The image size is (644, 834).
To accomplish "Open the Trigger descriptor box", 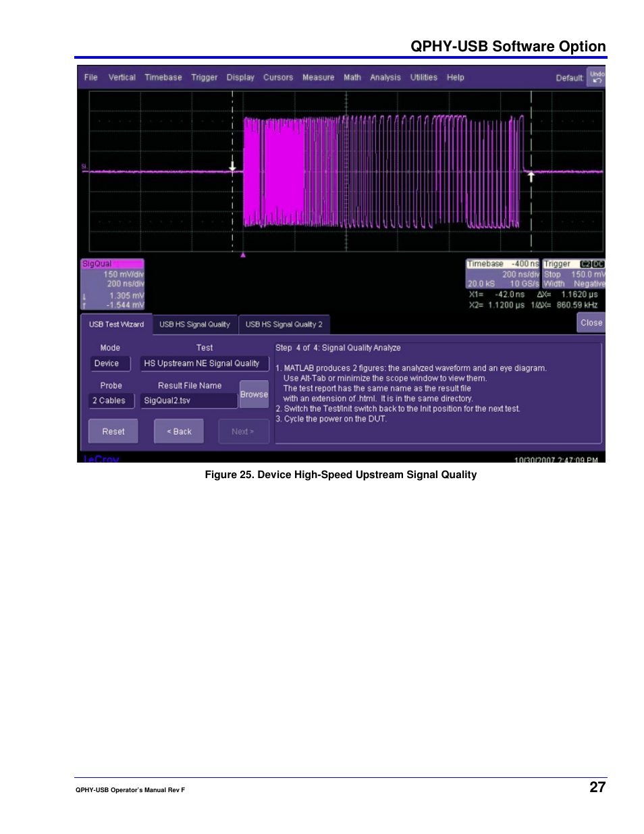I will pos(574,274).
